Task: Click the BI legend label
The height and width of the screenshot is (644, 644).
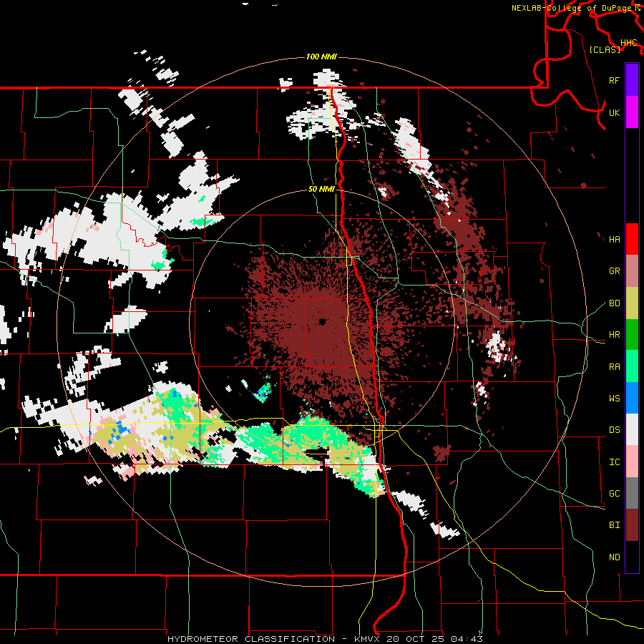Action: (x=615, y=525)
